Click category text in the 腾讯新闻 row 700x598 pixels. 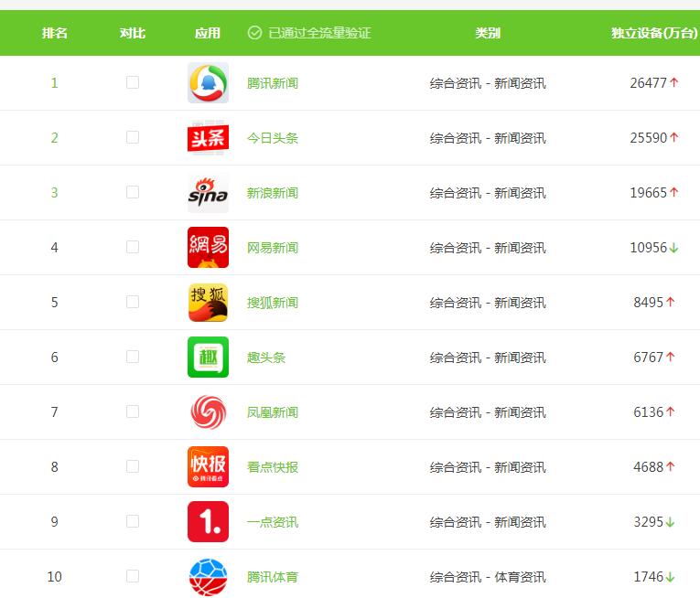coord(488,83)
